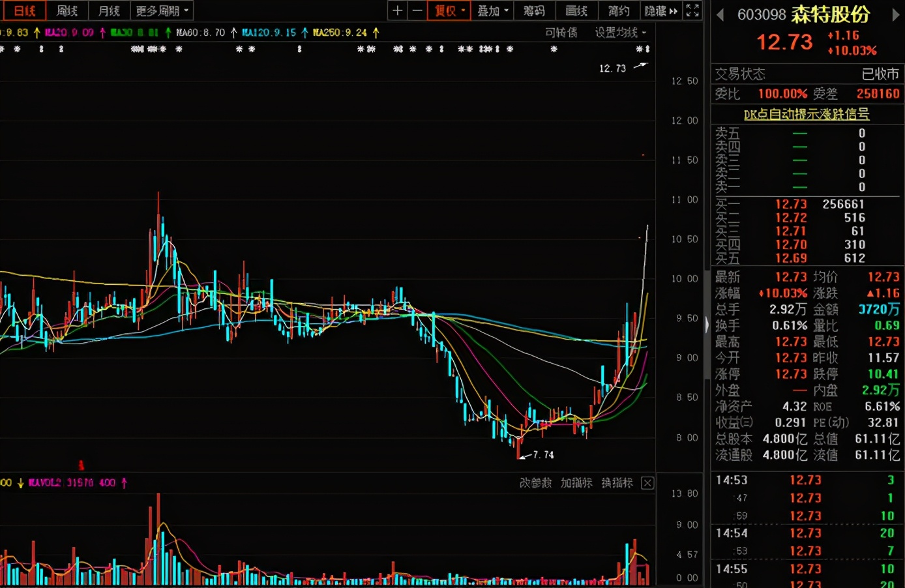Go to previous stock with left arrow
This screenshot has height=588, width=905.
point(720,14)
